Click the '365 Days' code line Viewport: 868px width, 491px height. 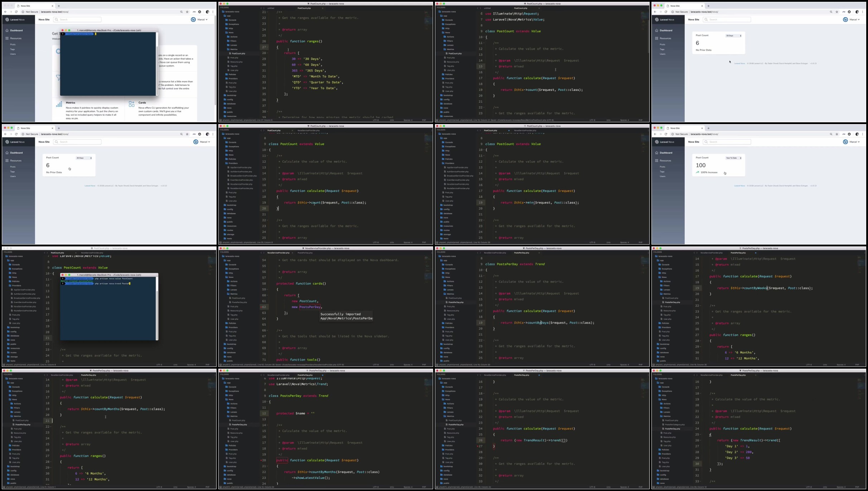tap(309, 70)
